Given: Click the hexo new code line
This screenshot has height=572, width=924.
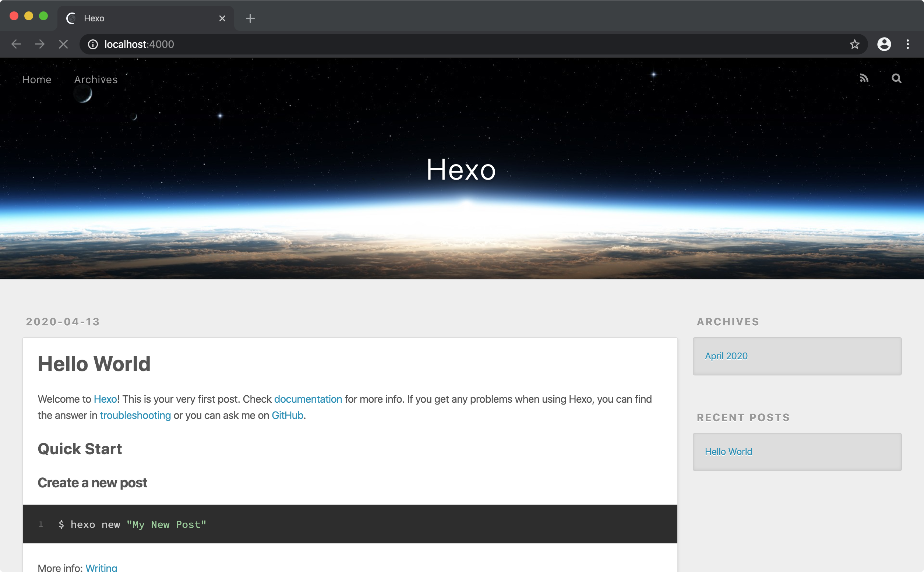Looking at the screenshot, I should pyautogui.click(x=132, y=524).
